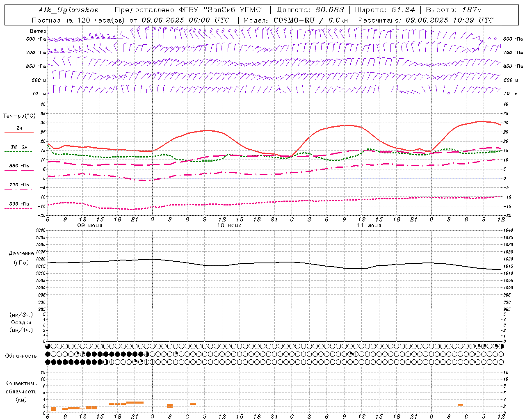Click the calculated time 09.06.2025 10:39 UTC
This screenshot has width=525, height=420.
pos(450,20)
